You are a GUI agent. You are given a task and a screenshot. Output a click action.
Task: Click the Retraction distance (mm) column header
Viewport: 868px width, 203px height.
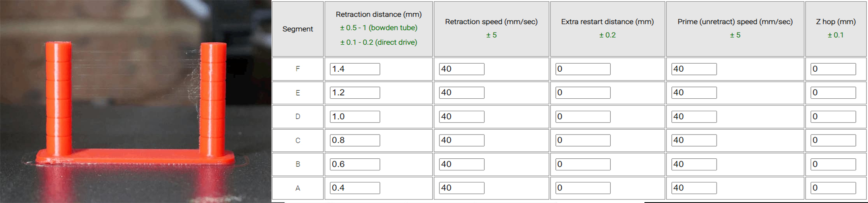pos(379,14)
